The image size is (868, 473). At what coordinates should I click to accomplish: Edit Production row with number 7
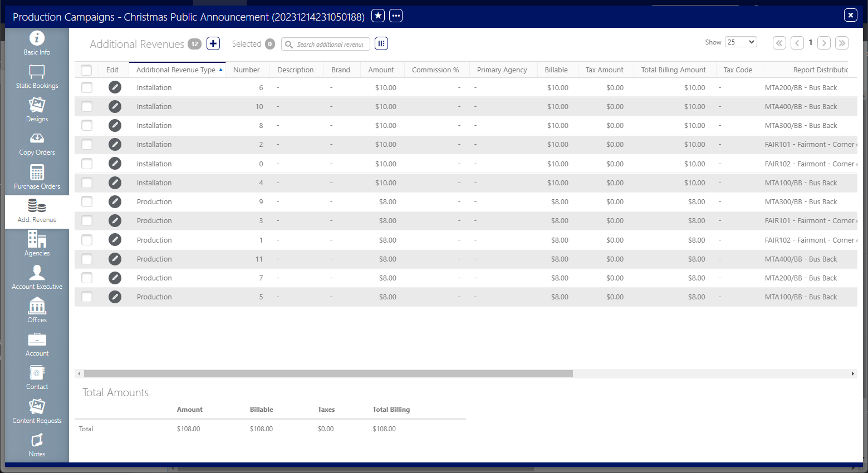pos(115,278)
